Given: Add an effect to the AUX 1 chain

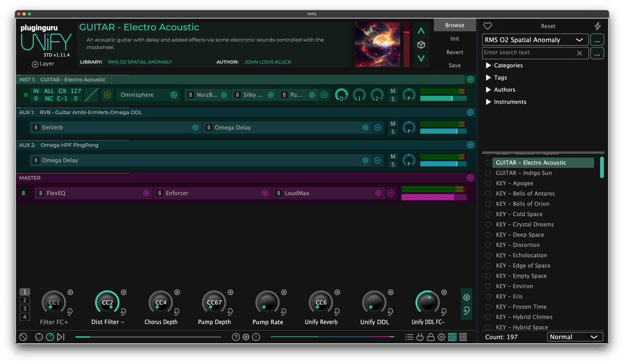Looking at the screenshot, I should pyautogui.click(x=377, y=128).
